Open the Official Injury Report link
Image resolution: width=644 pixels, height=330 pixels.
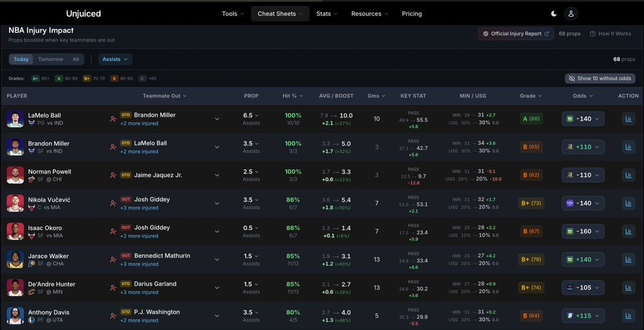pos(516,34)
